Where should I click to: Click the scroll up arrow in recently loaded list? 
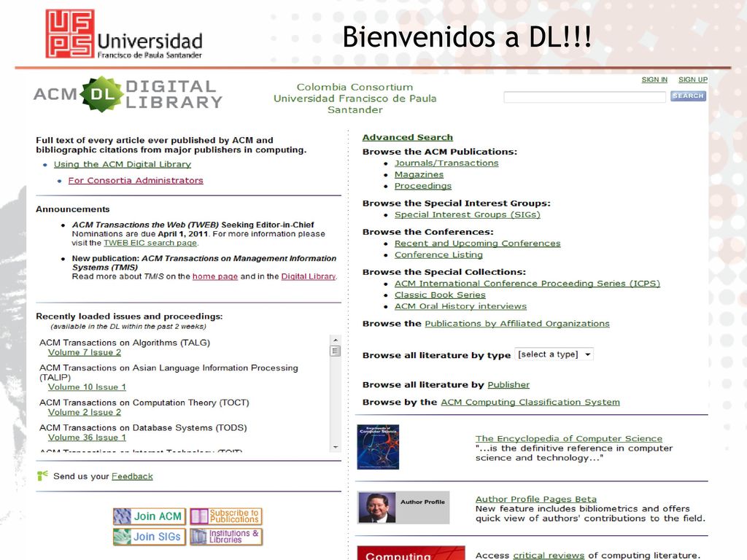tap(336, 340)
